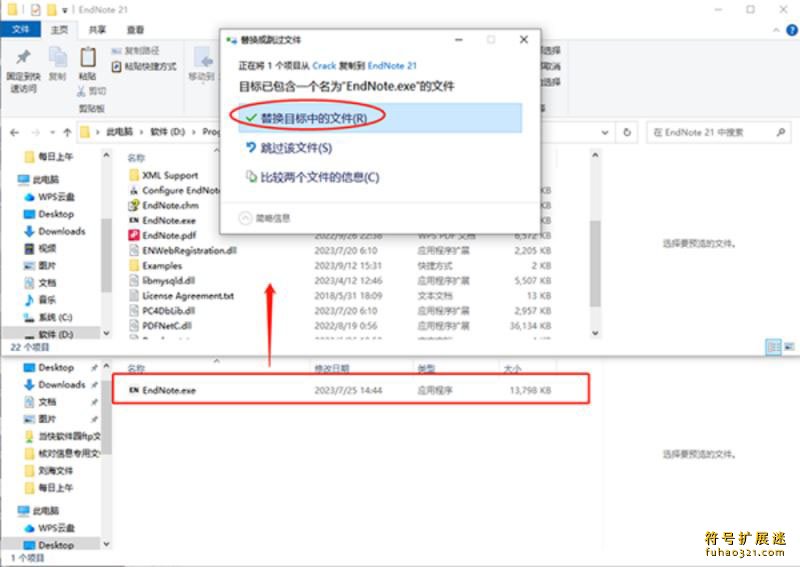Image resolution: width=800 pixels, height=567 pixels.
Task: Select ENWebRegistration.dll file
Action: tap(183, 251)
